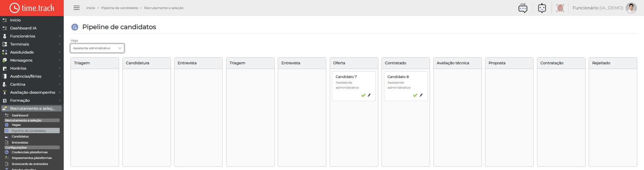Screen dimensions: 644x170
Task: Click the fingerprint icon in top bar
Action: click(560, 8)
